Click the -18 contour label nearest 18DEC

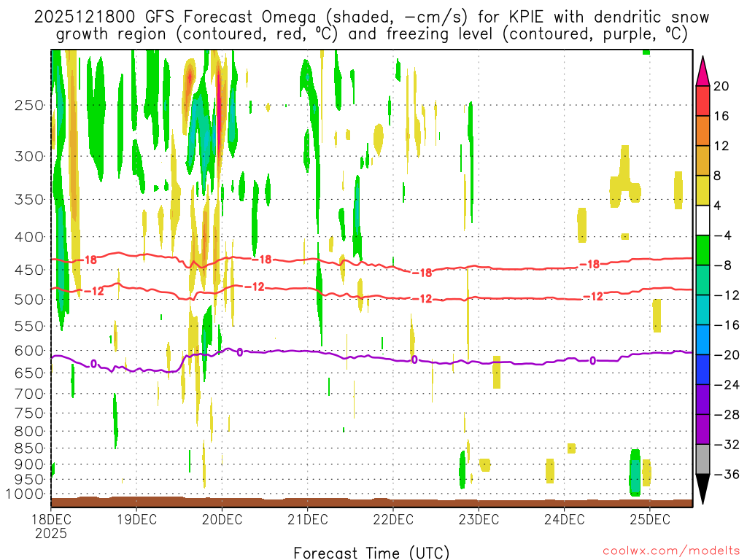pos(88,260)
